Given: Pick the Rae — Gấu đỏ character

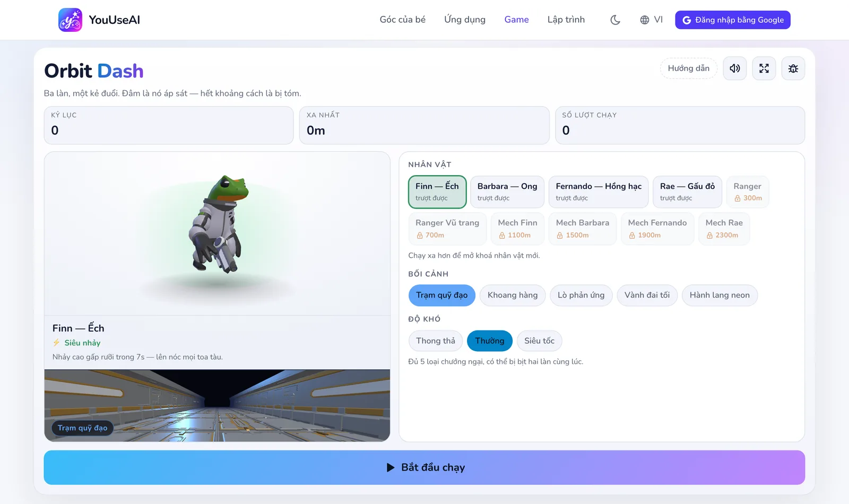Looking at the screenshot, I should pyautogui.click(x=687, y=192).
